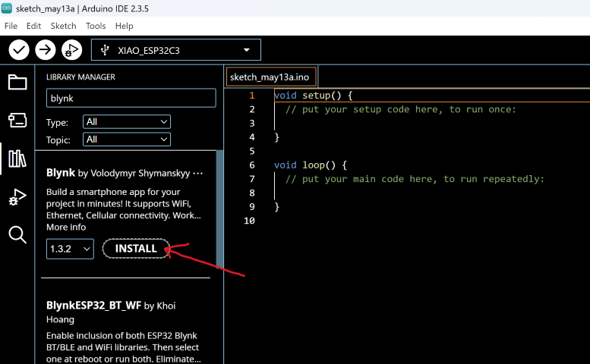Click the main code comment on line 7
This screenshot has width=590, height=364.
[415, 179]
